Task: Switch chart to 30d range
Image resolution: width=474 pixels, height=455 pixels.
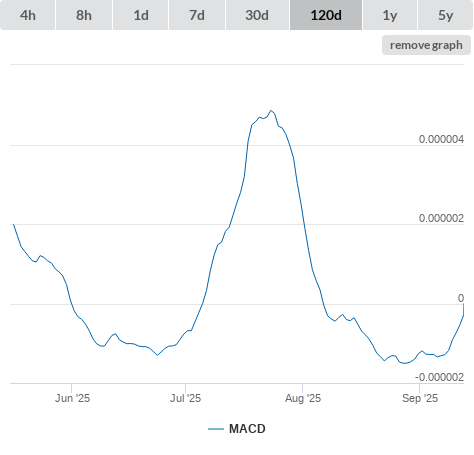Action: point(257,15)
